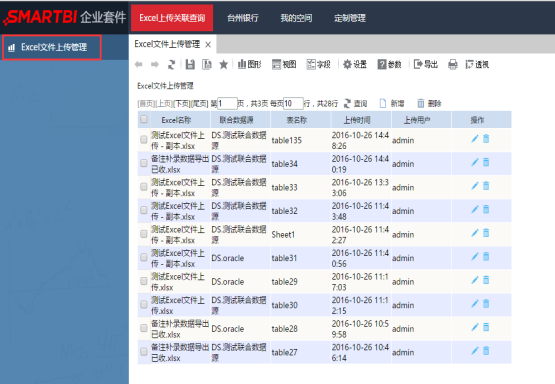Click the 新增 add button

pos(391,103)
